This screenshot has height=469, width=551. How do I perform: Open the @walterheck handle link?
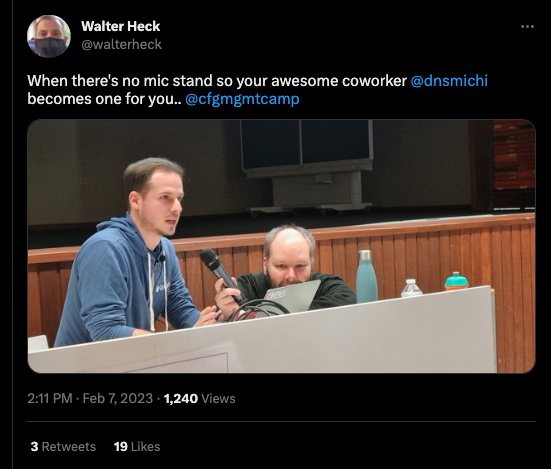122,45
